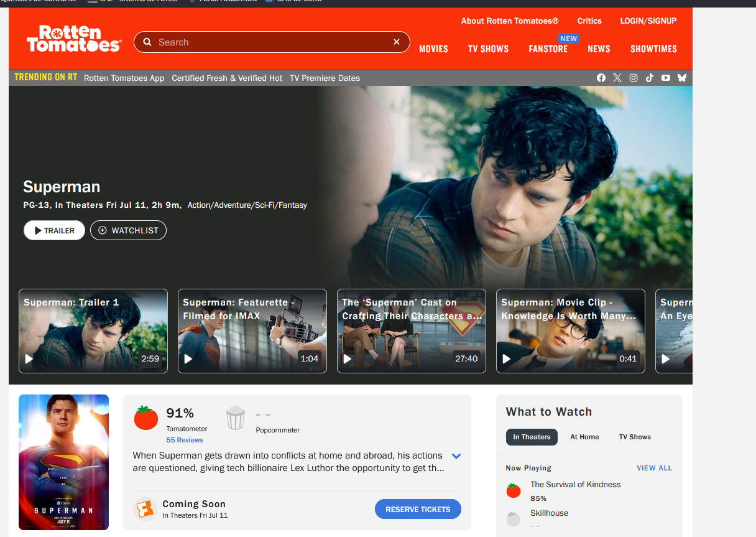Open the Facebook social icon
756x537 pixels.
[x=601, y=78]
